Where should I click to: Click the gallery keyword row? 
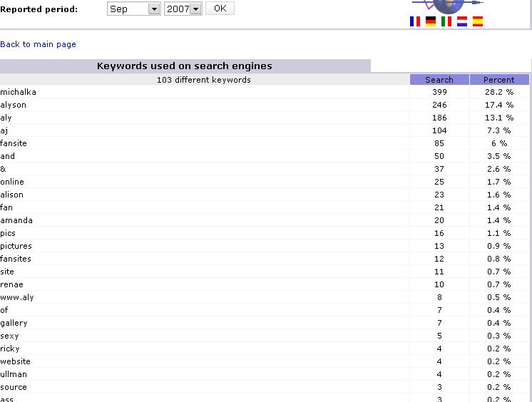(x=14, y=323)
